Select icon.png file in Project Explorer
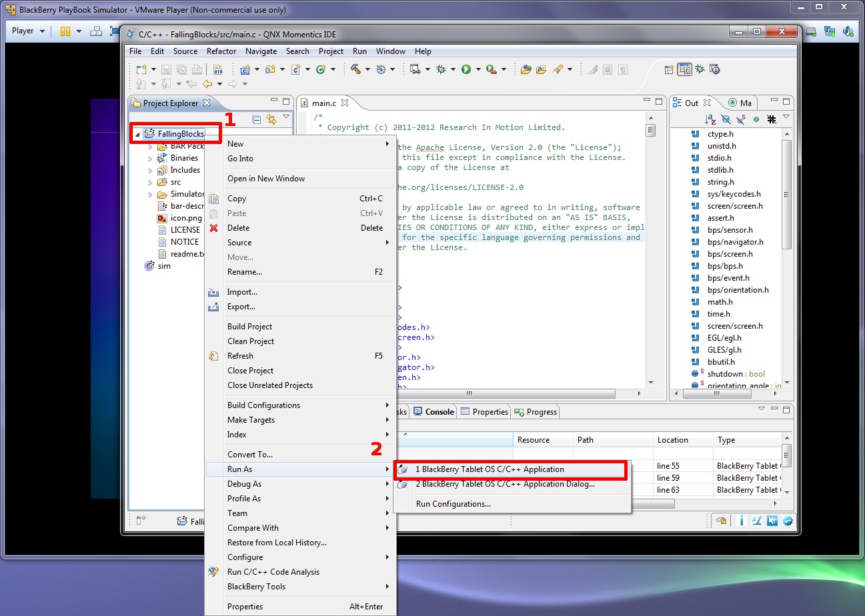 (179, 218)
